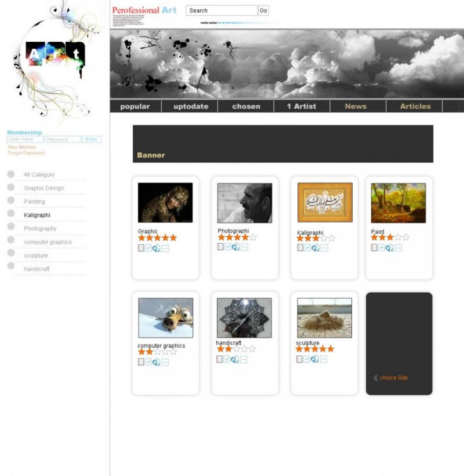464x476 pixels.
Task: Click the Search input field
Action: [x=221, y=11]
